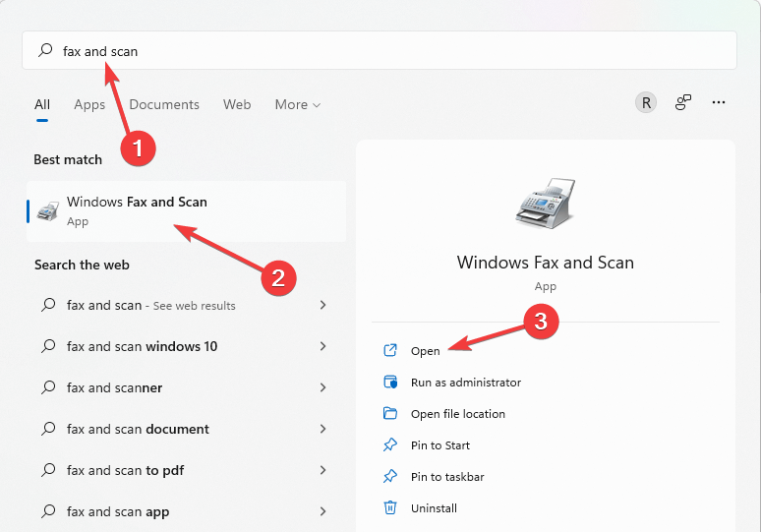Expand the "fax and scanner" suggestion chevron

tap(322, 387)
